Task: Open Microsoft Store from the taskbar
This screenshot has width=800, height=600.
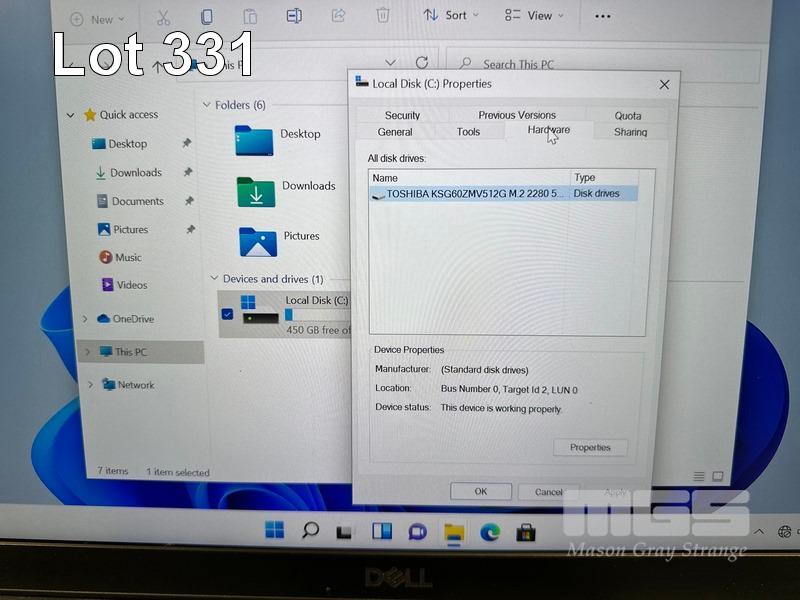Action: (526, 531)
